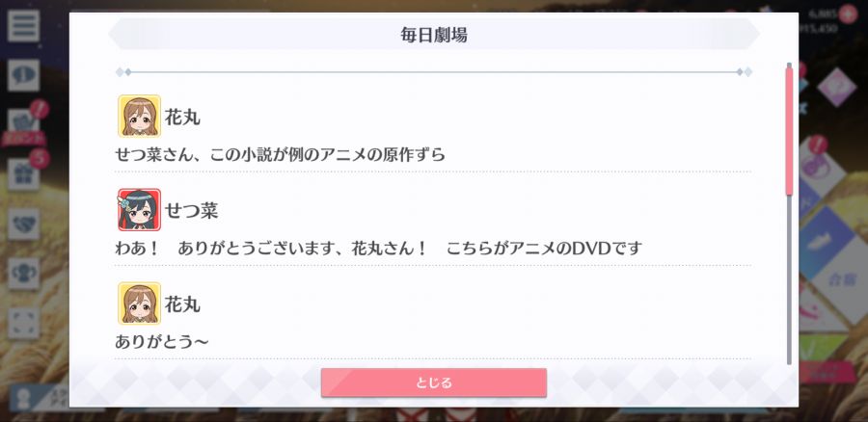Tap せつ菜's red avatar thumbnail
This screenshot has height=422, width=868.
139,210
